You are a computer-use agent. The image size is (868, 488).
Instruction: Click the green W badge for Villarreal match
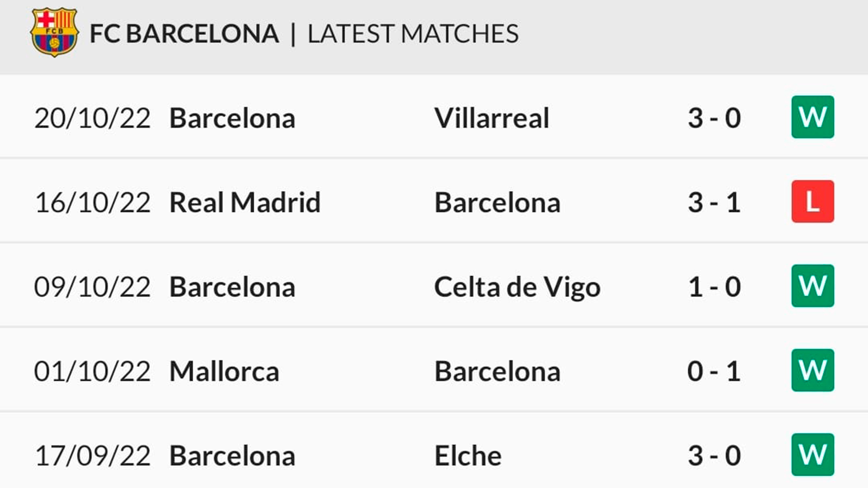click(x=812, y=117)
